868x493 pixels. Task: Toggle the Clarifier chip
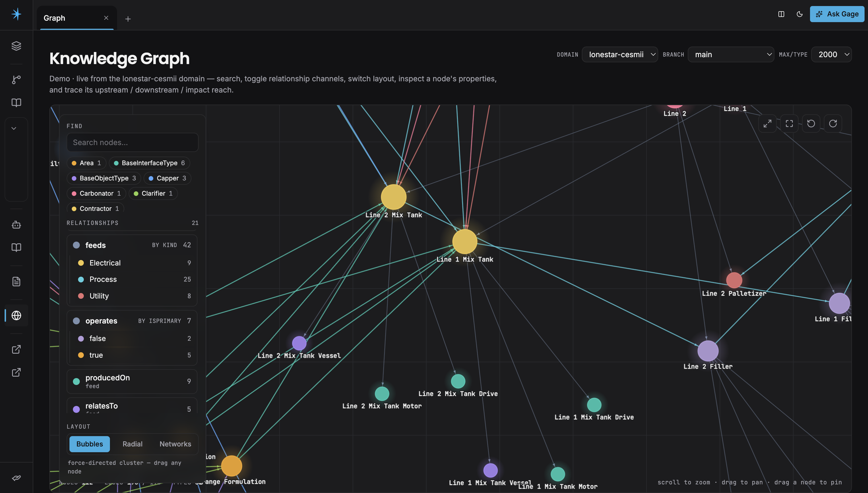tap(153, 193)
